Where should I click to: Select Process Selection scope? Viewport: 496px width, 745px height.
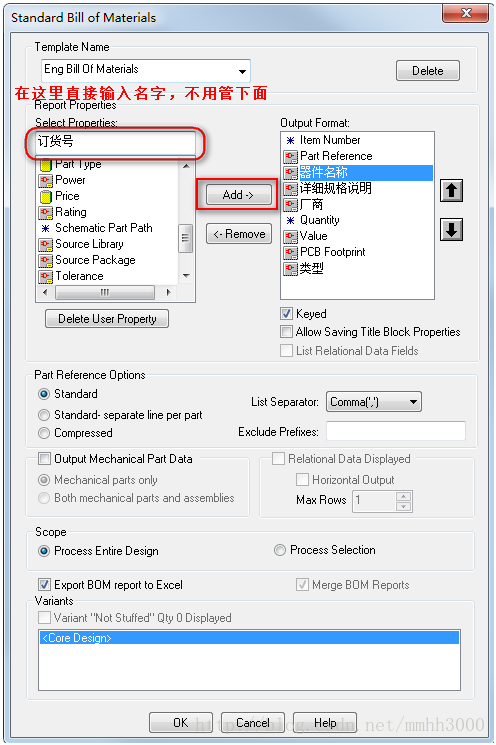click(280, 550)
